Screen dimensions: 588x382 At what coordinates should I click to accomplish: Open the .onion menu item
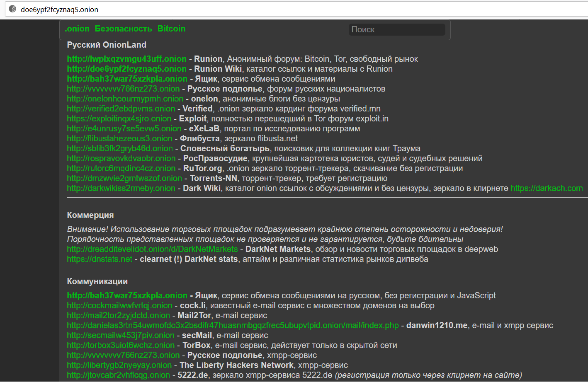click(x=77, y=29)
